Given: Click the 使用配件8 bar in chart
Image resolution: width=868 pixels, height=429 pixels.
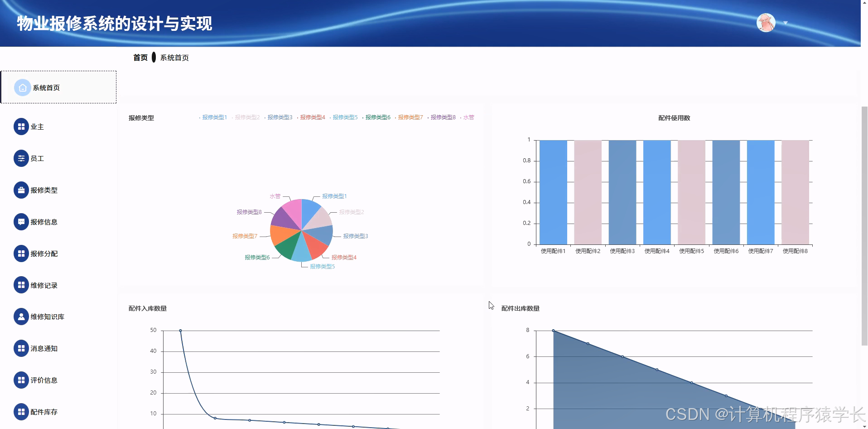Looking at the screenshot, I should (x=795, y=192).
